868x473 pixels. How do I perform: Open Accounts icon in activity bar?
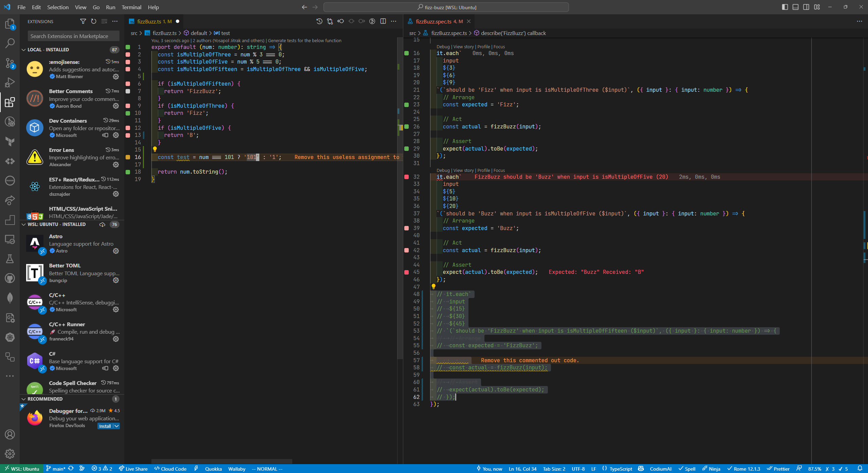10,434
